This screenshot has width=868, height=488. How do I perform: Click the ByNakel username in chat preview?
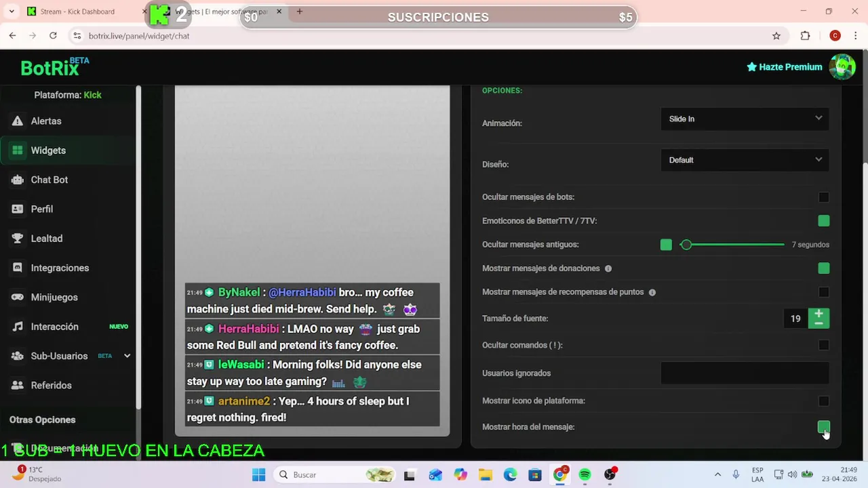point(239,292)
